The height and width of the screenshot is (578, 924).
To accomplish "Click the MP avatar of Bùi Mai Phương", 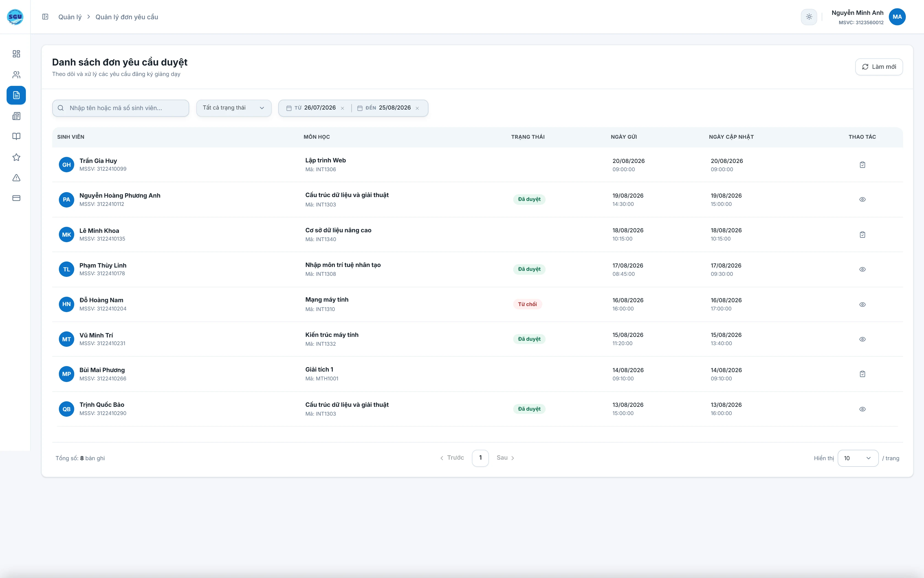I will [x=67, y=374].
